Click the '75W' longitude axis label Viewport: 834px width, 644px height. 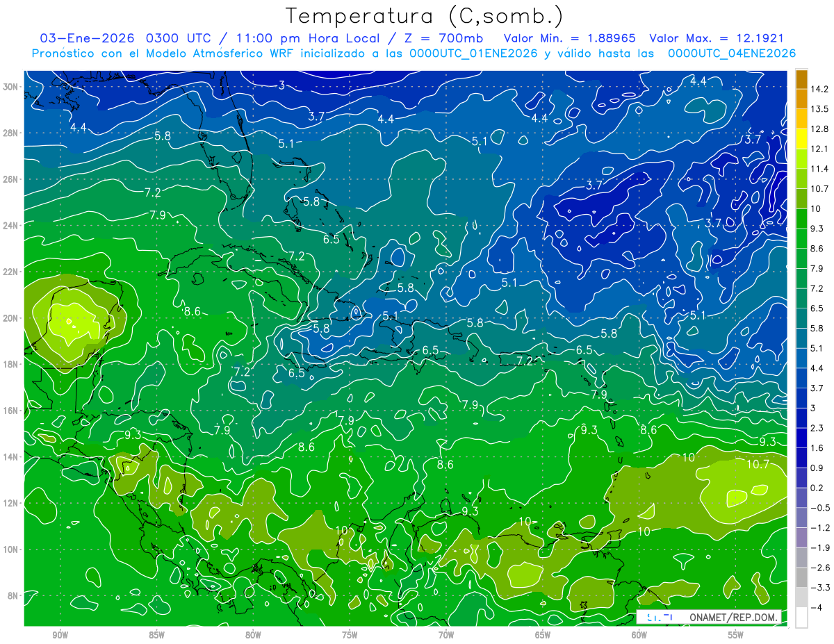coord(350,636)
